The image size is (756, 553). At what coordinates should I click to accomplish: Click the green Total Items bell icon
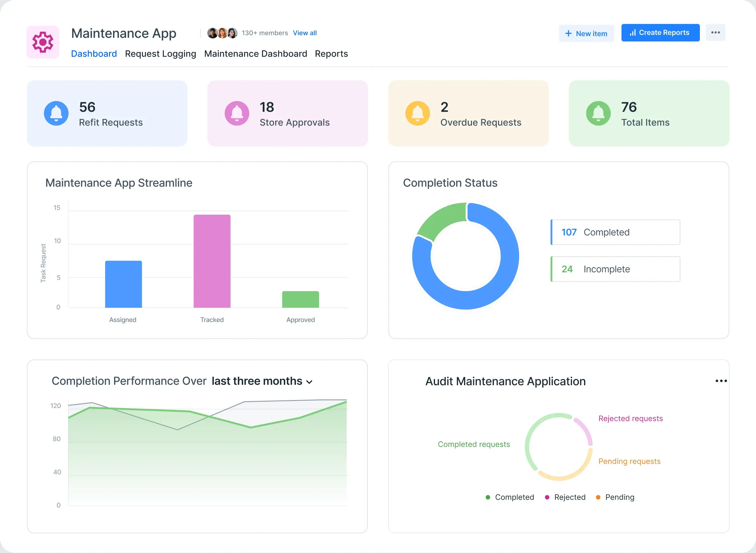coord(598,113)
